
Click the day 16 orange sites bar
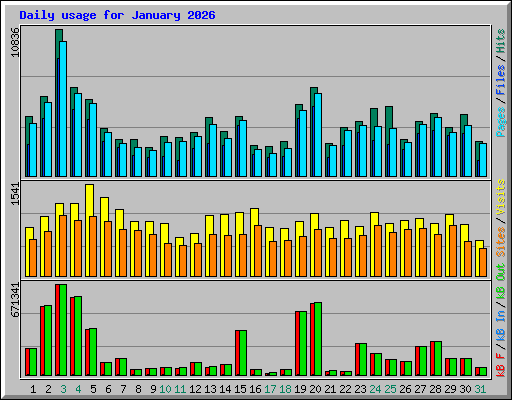click(258, 251)
